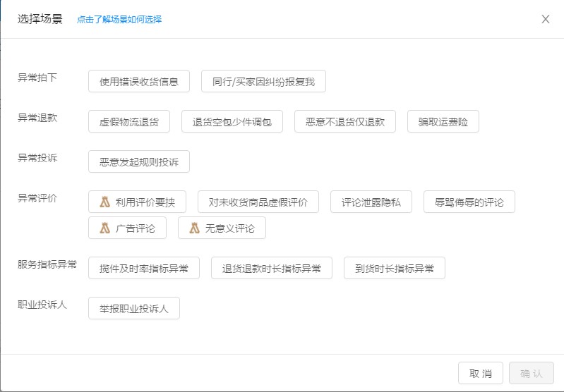Screen dimensions: 564x392
Task: Open 点击了解场景如何选择 help link
Action: point(119,20)
